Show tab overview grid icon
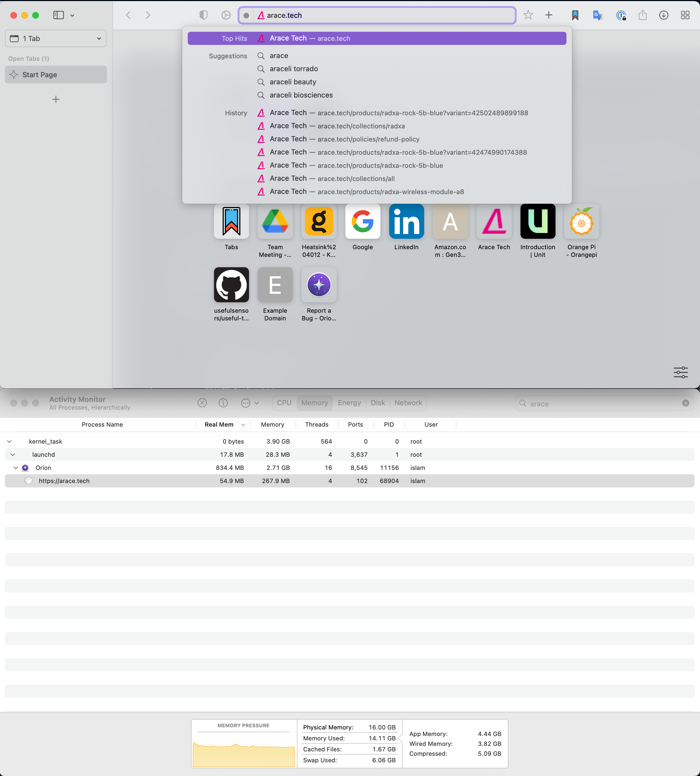The height and width of the screenshot is (776, 700). click(x=685, y=15)
